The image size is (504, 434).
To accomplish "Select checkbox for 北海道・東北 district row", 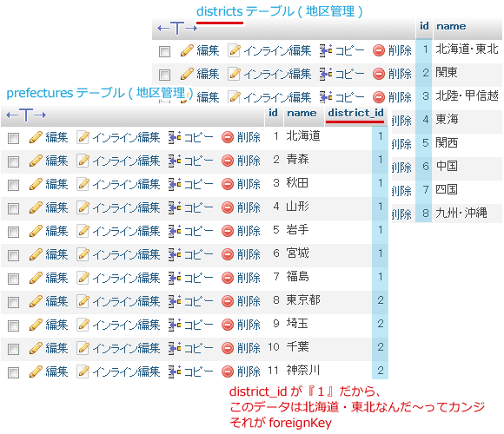I will (164, 51).
